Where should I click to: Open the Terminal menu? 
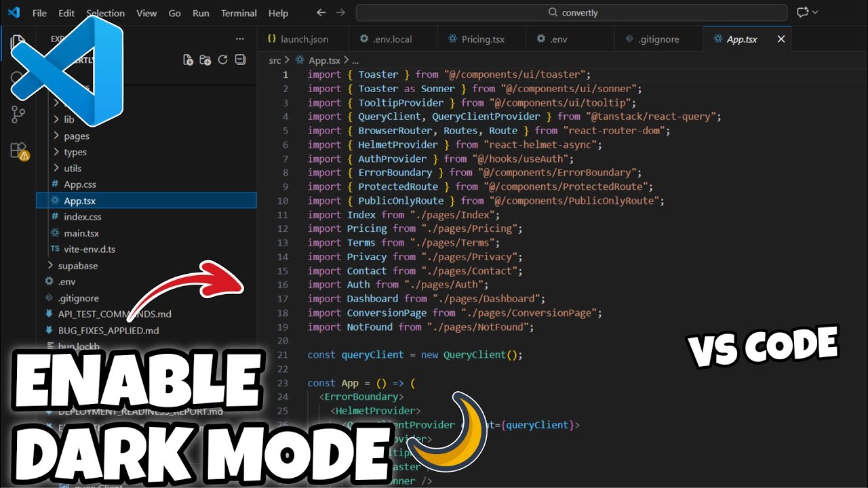pos(239,13)
